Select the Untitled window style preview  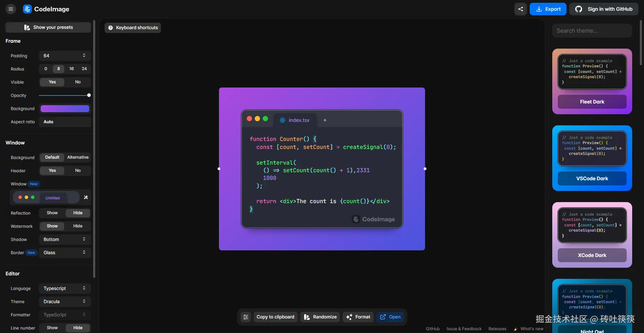click(46, 197)
